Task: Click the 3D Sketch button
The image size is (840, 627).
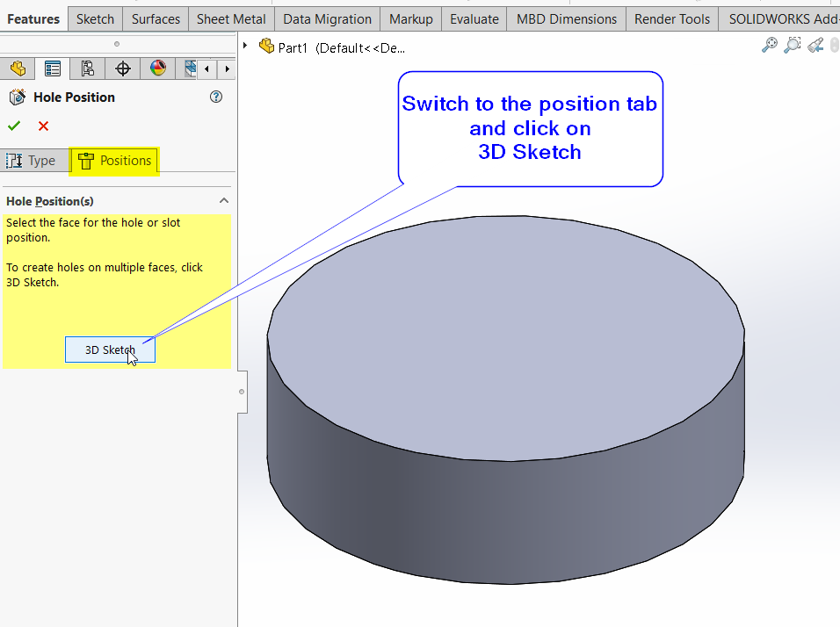Action: 110,350
